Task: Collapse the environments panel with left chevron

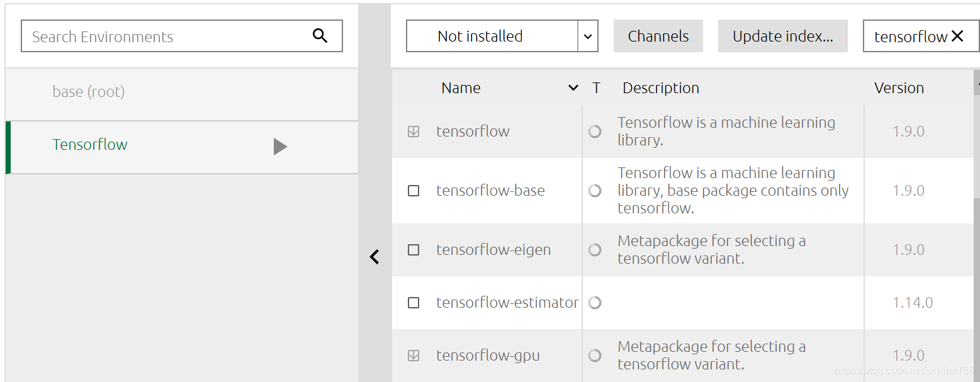Action: tap(375, 256)
